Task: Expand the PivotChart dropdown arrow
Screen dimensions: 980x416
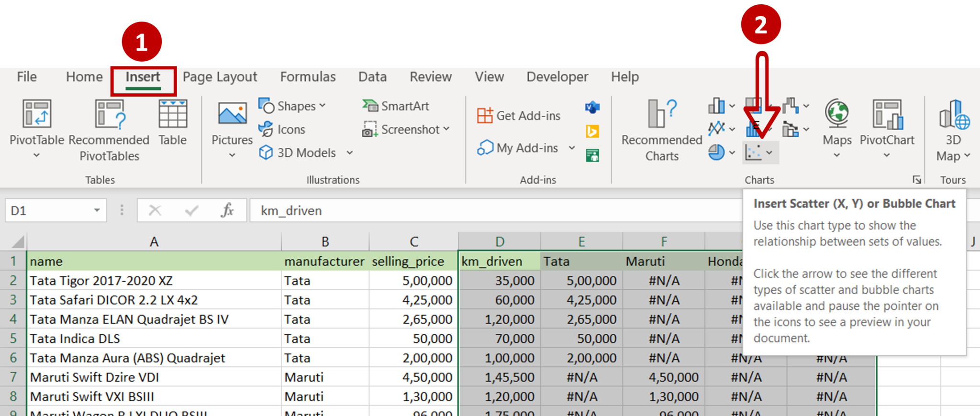Action: 887,155
